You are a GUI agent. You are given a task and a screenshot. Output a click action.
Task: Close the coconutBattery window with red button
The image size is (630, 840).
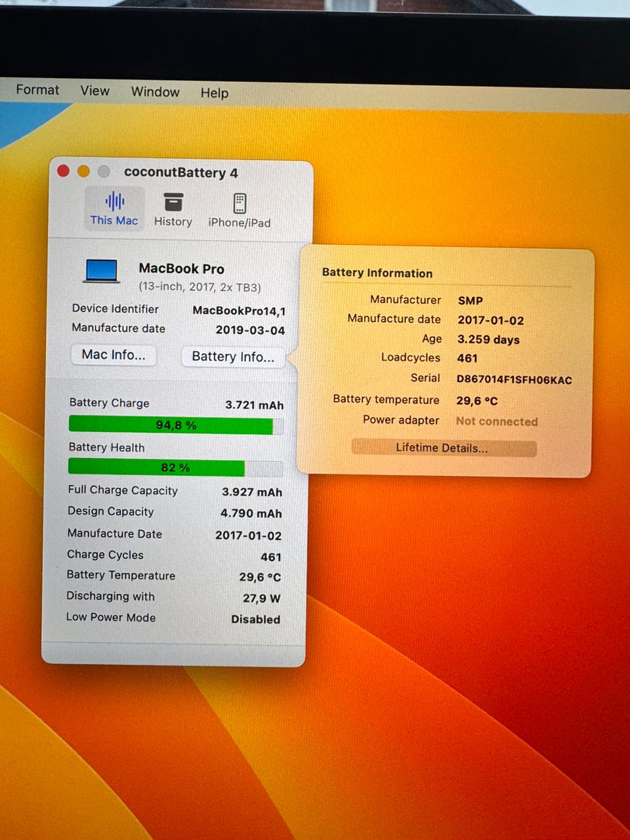[x=64, y=171]
